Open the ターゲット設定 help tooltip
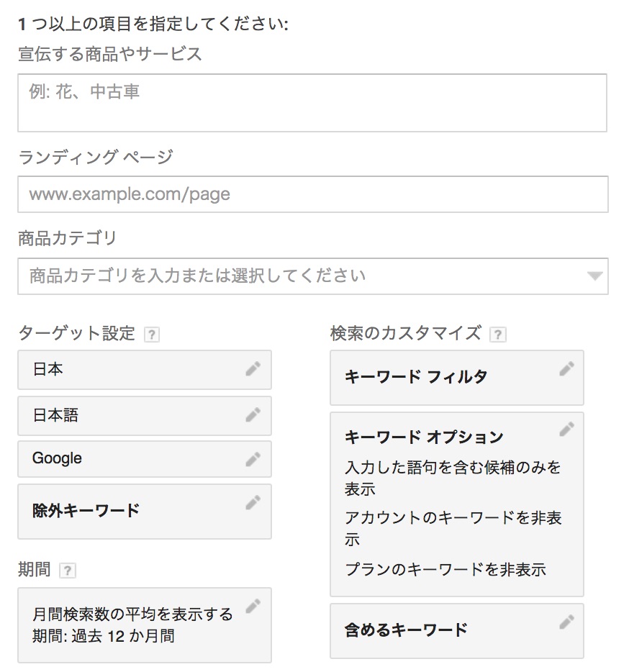 point(151,333)
